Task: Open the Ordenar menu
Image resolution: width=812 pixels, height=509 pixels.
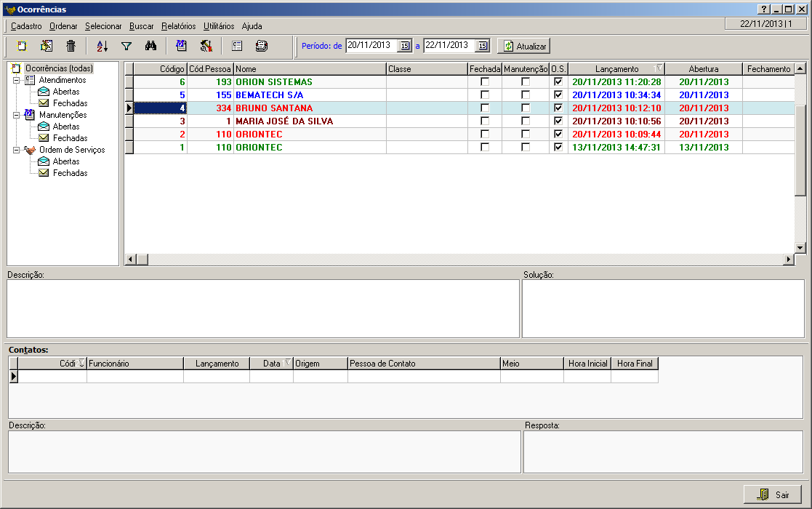Action: pos(63,26)
